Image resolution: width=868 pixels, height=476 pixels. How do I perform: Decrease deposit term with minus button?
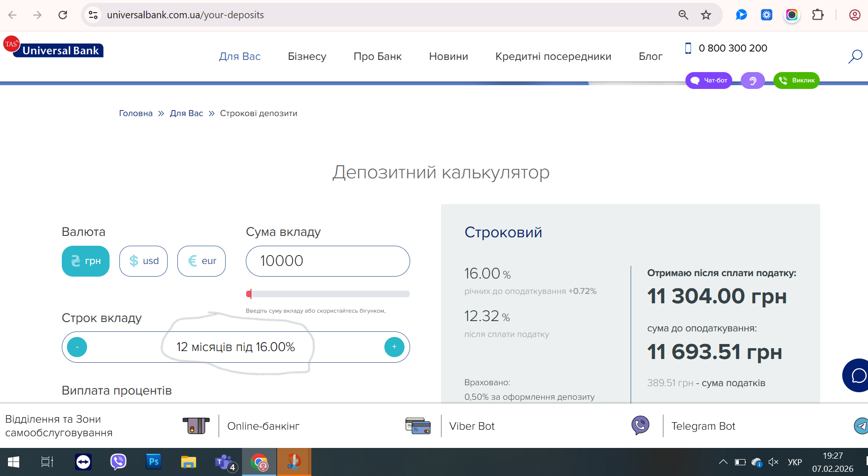77,347
